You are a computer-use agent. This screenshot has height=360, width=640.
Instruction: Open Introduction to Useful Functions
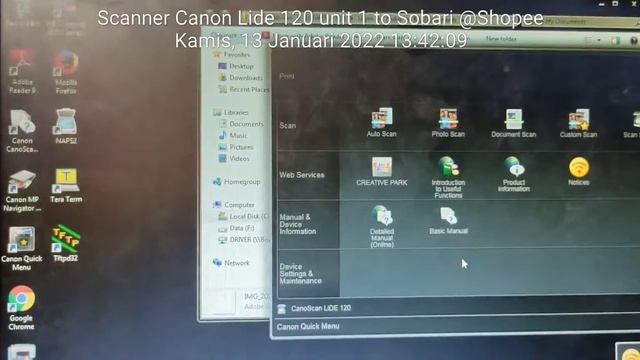(448, 178)
